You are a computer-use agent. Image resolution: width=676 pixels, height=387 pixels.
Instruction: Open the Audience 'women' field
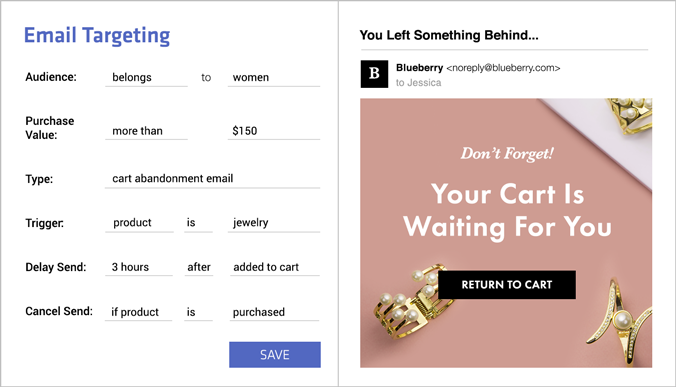point(274,78)
